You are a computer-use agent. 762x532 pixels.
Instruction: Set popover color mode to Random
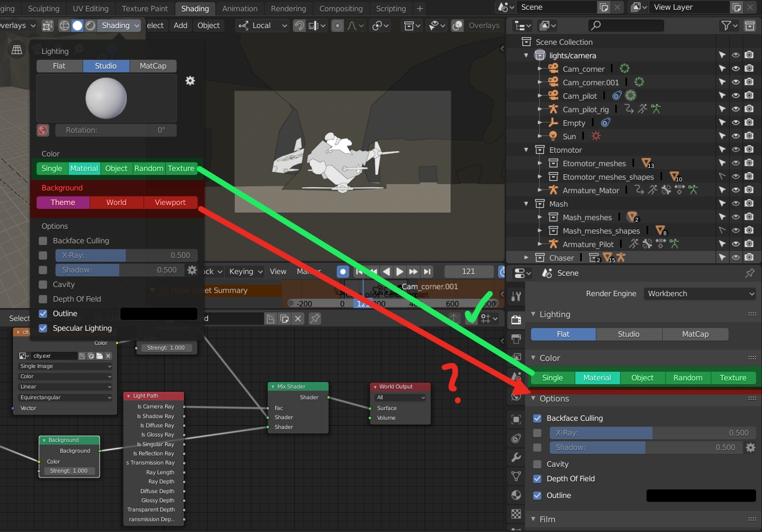coord(149,168)
